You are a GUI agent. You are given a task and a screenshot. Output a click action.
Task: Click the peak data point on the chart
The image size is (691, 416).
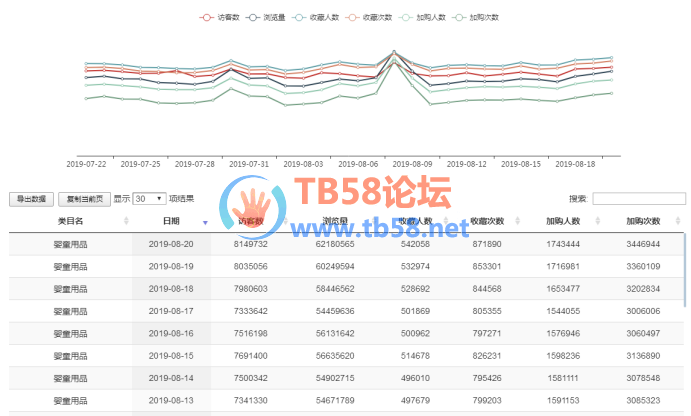[394, 52]
